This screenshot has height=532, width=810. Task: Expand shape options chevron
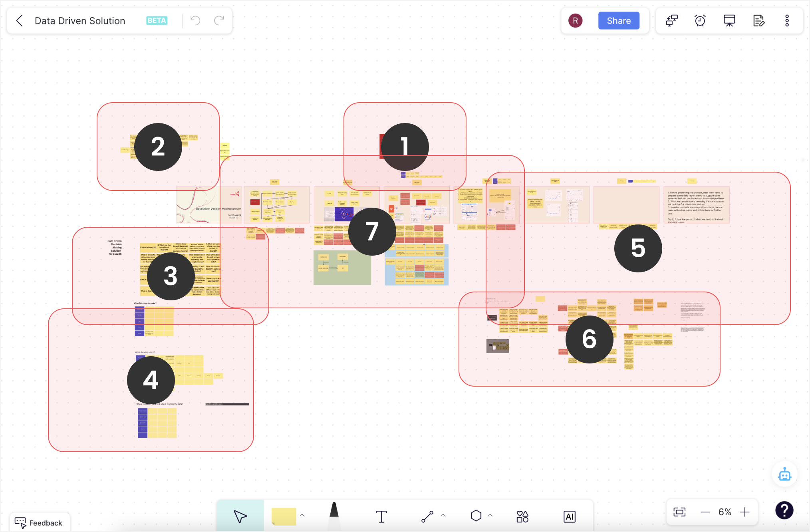[490, 515]
